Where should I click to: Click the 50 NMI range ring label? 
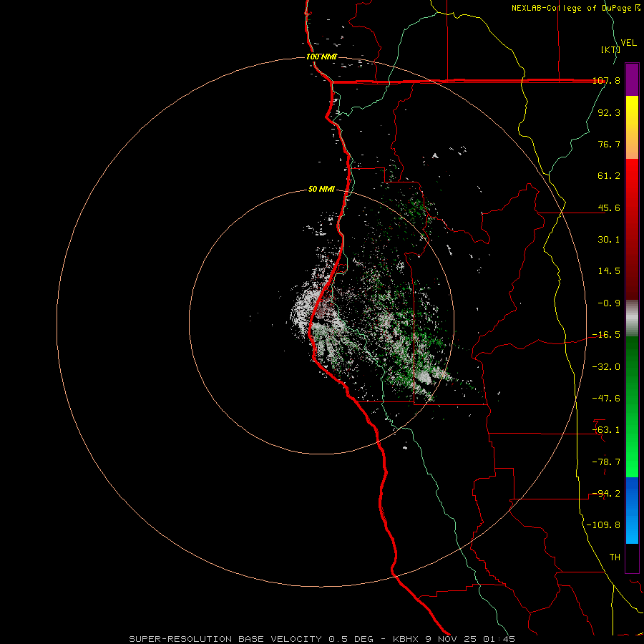pyautogui.click(x=321, y=190)
